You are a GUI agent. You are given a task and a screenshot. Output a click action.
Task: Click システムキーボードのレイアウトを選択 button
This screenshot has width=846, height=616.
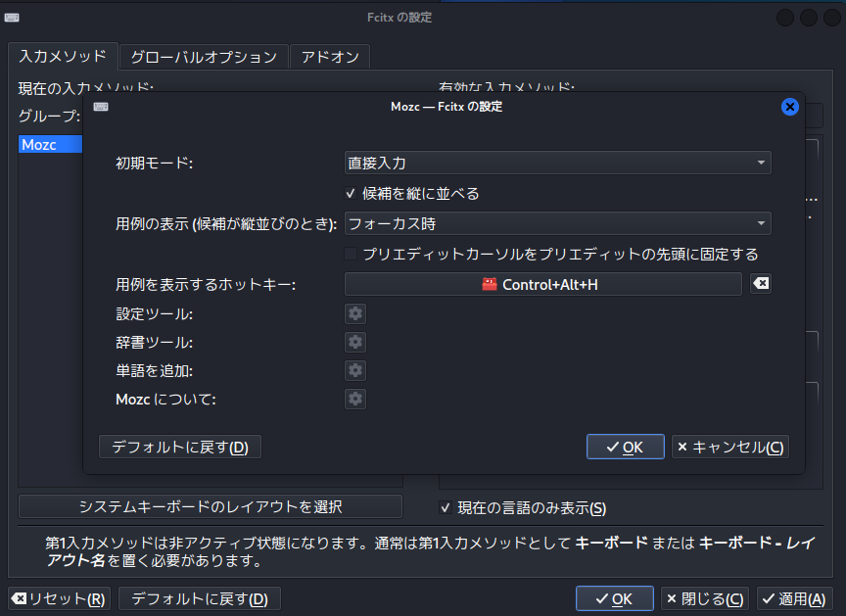211,507
